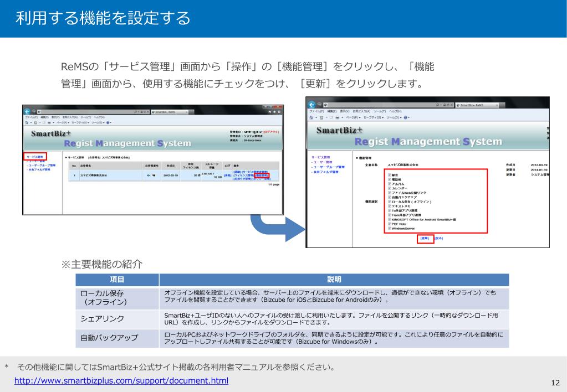The height and width of the screenshot is (392, 567).
Task: Click the [詳細] link in the service table row
Action: click(x=237, y=172)
